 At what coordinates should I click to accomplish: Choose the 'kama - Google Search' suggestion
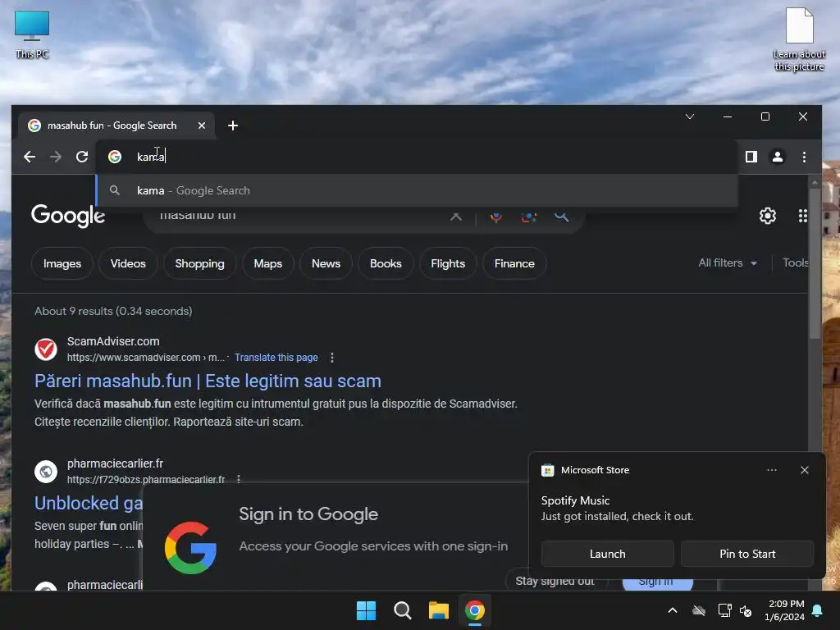coord(418,190)
